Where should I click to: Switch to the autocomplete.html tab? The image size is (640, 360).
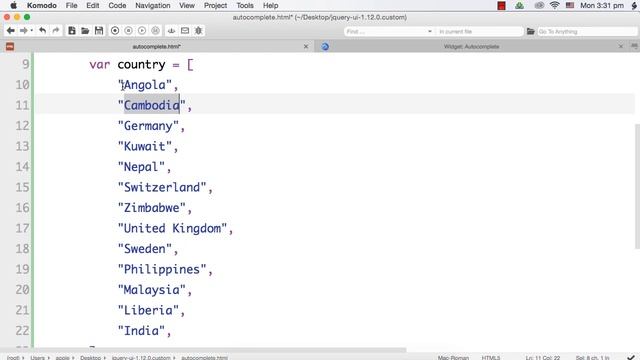click(156, 47)
